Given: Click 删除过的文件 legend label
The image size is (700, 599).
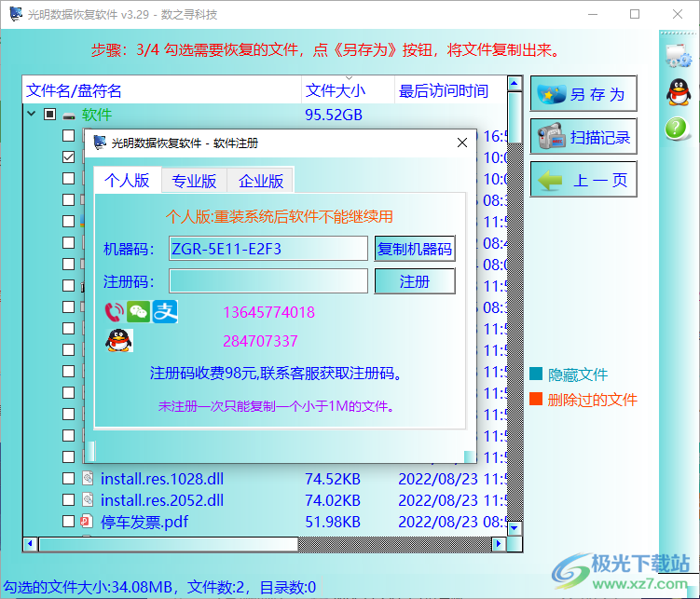Looking at the screenshot, I should click(592, 400).
